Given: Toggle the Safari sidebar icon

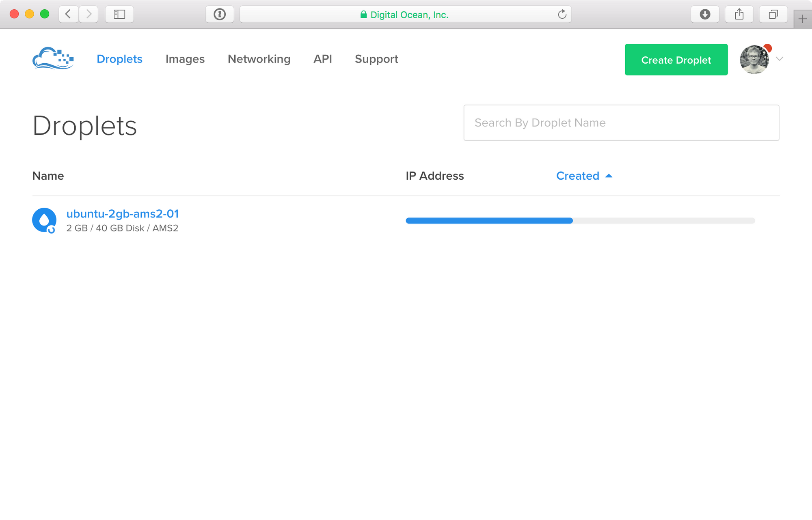Looking at the screenshot, I should pos(119,15).
